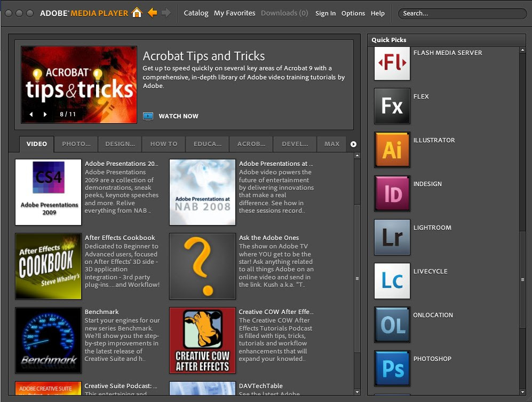The image size is (532, 402).
Task: Show next featured banner slide
Action: [45, 114]
